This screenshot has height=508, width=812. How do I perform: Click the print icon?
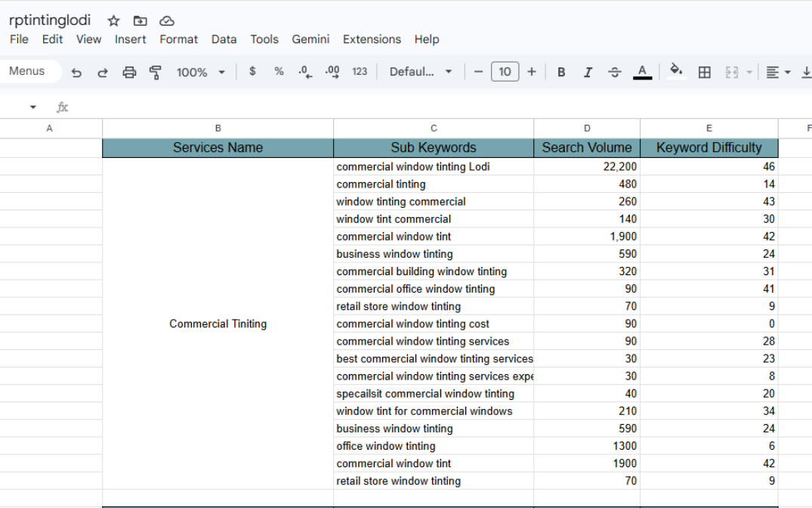[x=129, y=72]
